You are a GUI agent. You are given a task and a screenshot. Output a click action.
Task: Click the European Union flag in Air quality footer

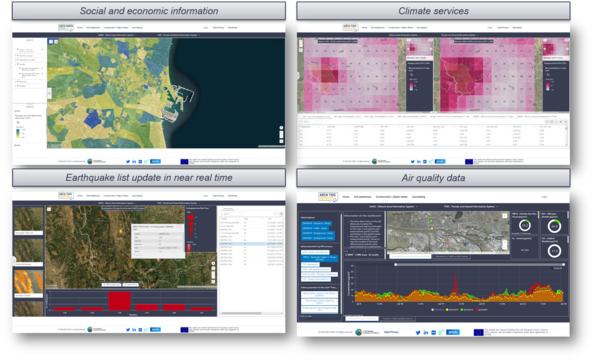pyautogui.click(x=479, y=332)
